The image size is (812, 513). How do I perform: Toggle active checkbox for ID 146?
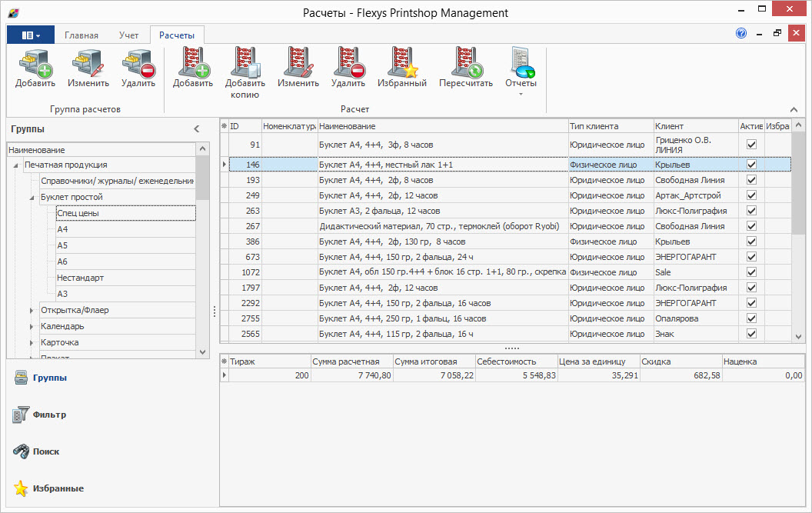click(x=751, y=165)
